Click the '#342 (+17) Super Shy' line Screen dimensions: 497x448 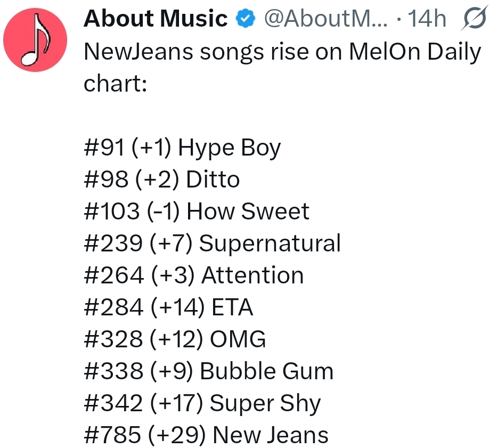tap(202, 404)
